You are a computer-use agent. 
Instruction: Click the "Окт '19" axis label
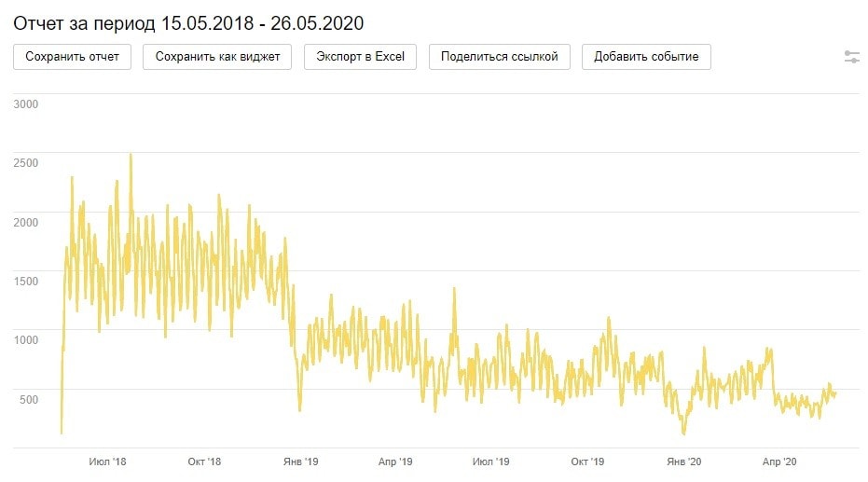coord(587,461)
